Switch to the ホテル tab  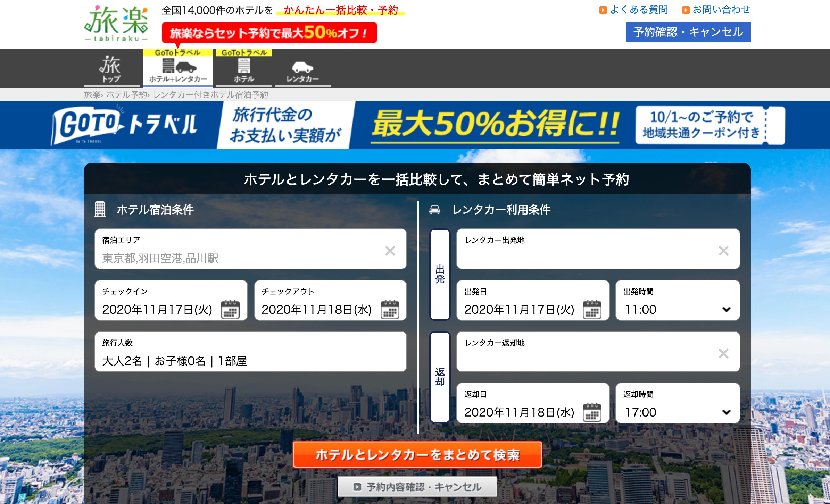pos(244,68)
